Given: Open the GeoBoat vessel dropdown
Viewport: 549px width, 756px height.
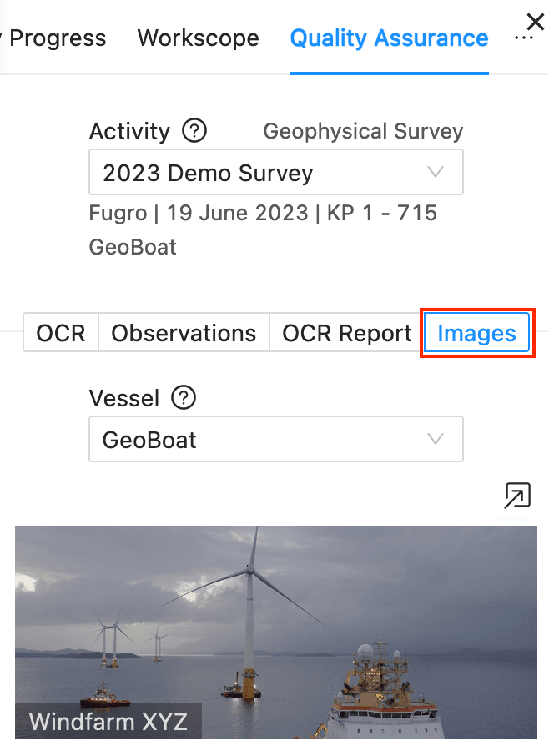Looking at the screenshot, I should [x=276, y=439].
